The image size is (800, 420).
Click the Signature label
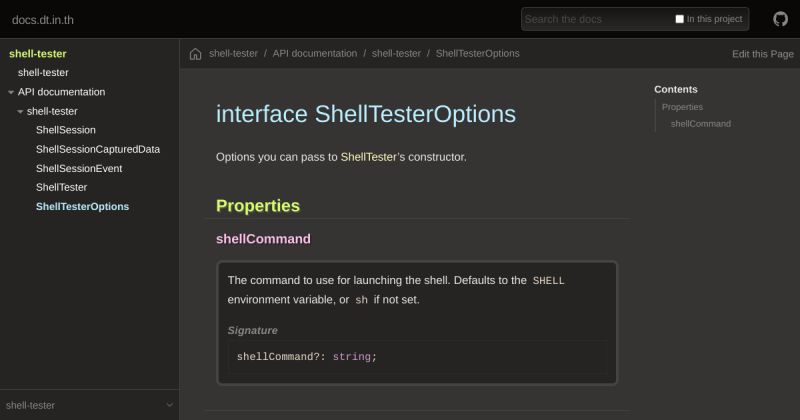253,331
